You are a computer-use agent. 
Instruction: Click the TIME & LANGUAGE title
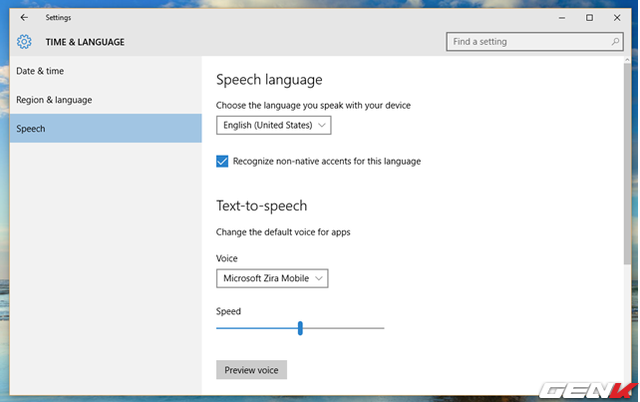pyautogui.click(x=85, y=42)
